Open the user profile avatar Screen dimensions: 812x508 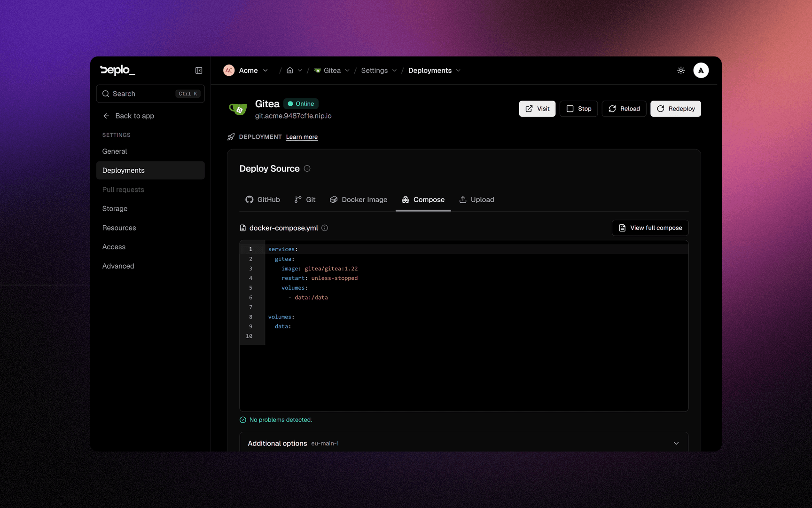(701, 71)
